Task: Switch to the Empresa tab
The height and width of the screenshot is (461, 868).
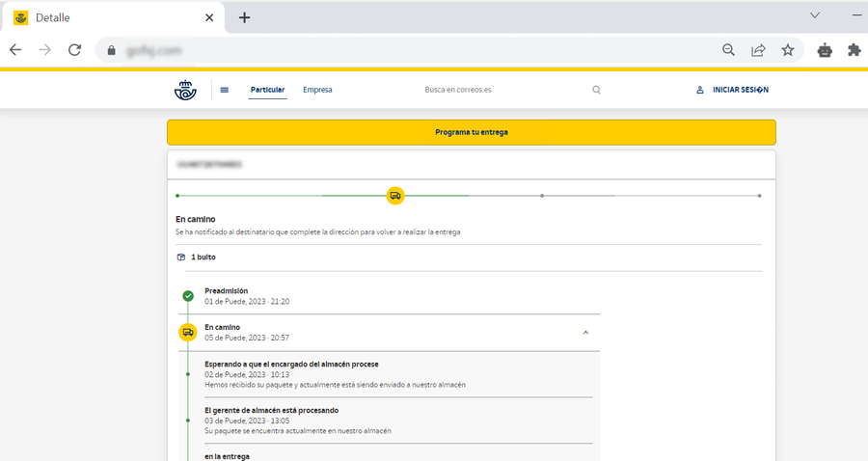Action: [x=317, y=90]
